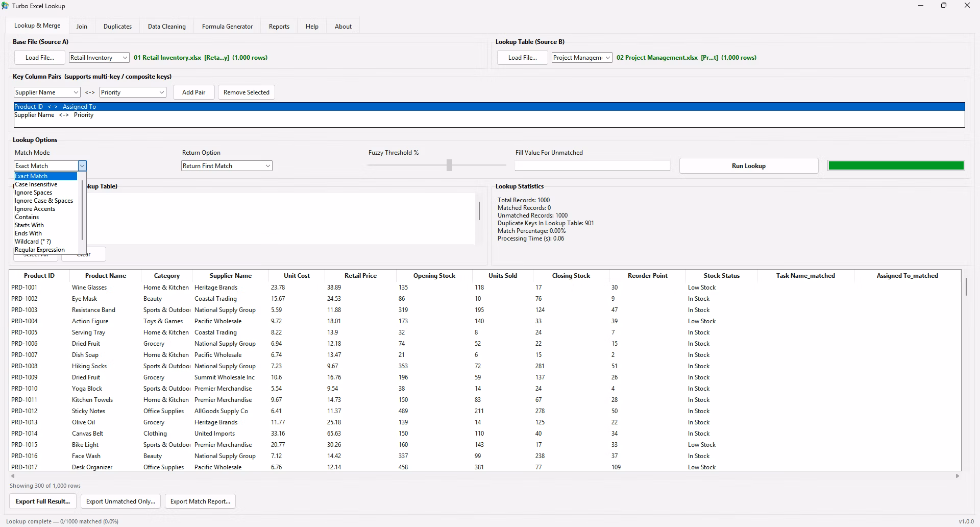Click the results table vertical scrollbar
This screenshot has height=527, width=980.
pos(966,286)
